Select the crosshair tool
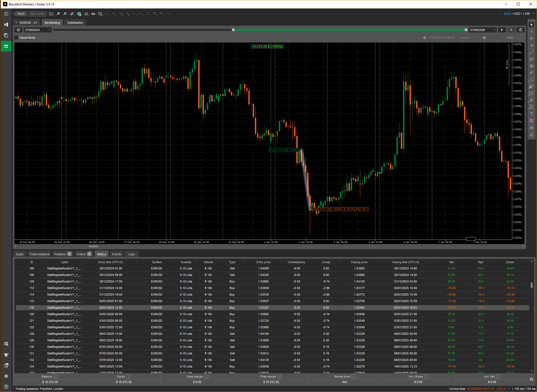Image resolution: width=537 pixels, height=392 pixels. (531, 32)
